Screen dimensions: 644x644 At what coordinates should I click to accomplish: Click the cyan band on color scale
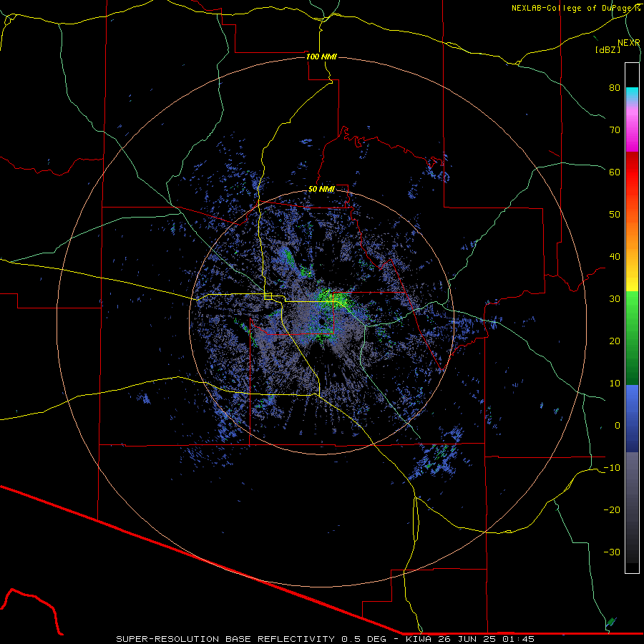632,94
